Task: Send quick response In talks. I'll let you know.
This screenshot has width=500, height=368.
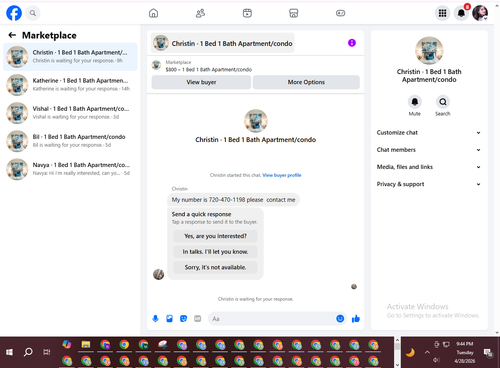Action: (x=215, y=252)
